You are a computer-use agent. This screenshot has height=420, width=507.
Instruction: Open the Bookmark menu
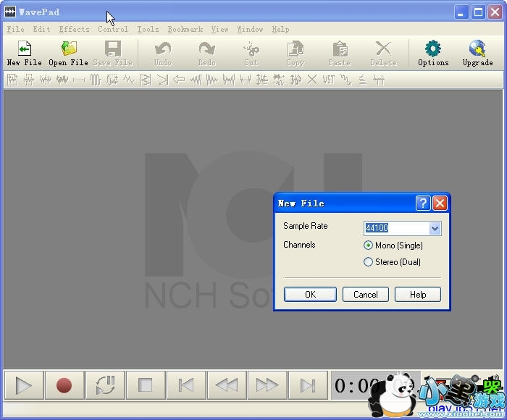point(185,30)
